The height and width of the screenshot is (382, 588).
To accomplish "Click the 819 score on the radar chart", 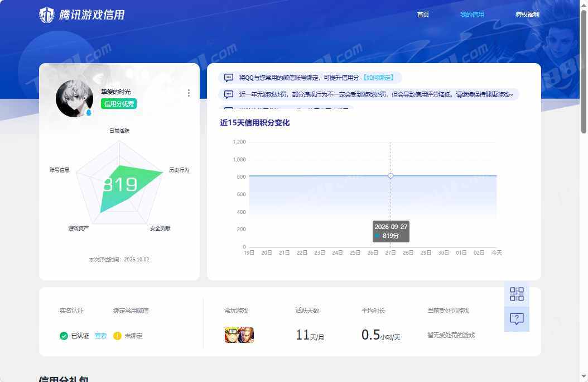I will (x=121, y=184).
